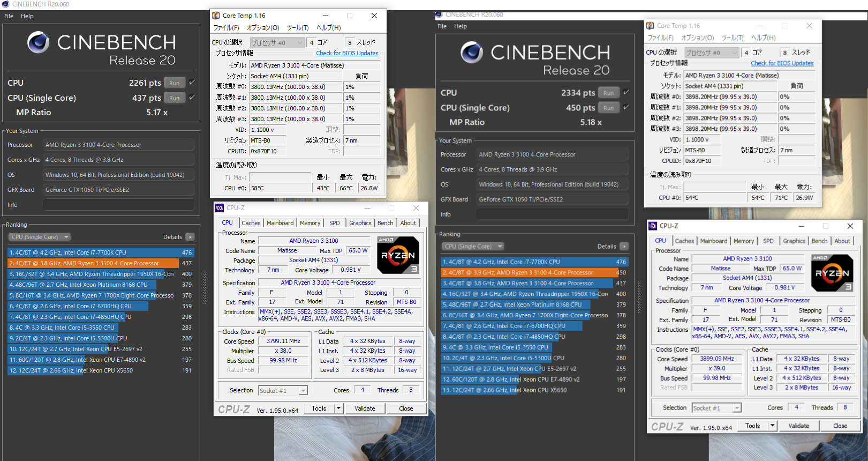Open the CPU (Single Core) ranking dropdown in right Cinebench
Image resolution: width=868 pixels, height=461 pixels.
click(x=473, y=247)
